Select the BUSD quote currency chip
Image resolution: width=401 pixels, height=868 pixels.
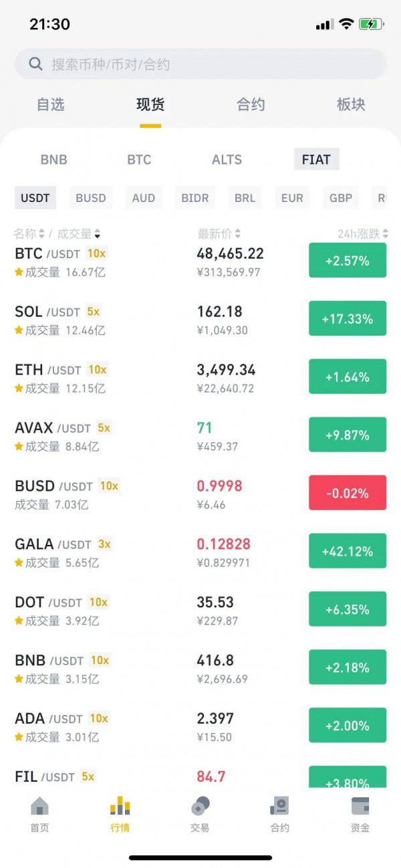point(90,198)
